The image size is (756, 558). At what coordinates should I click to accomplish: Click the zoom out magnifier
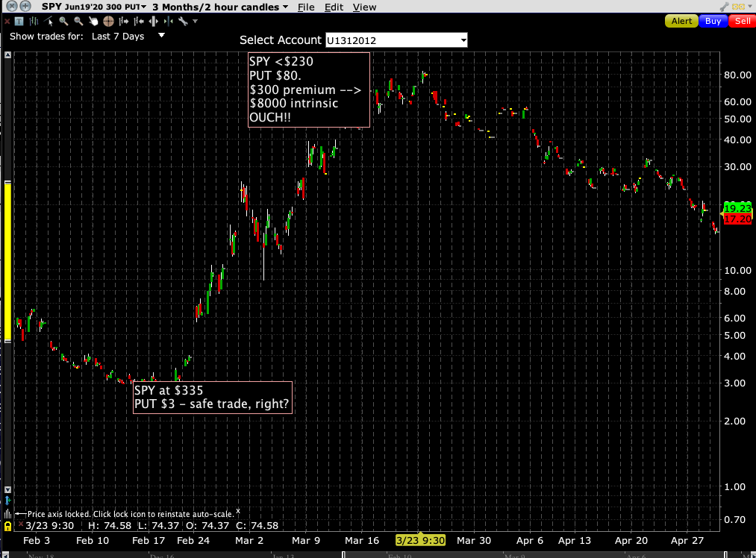[78, 21]
